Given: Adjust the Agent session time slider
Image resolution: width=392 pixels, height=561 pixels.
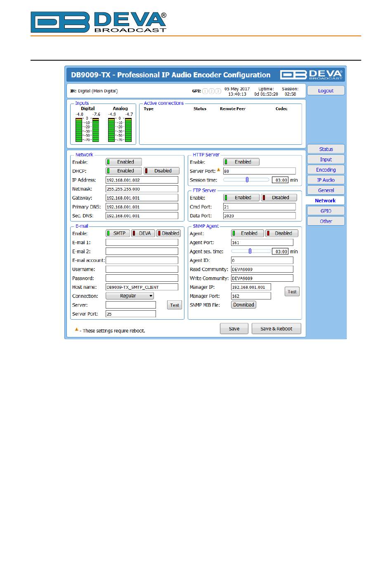Looking at the screenshot, I should click(x=251, y=251).
